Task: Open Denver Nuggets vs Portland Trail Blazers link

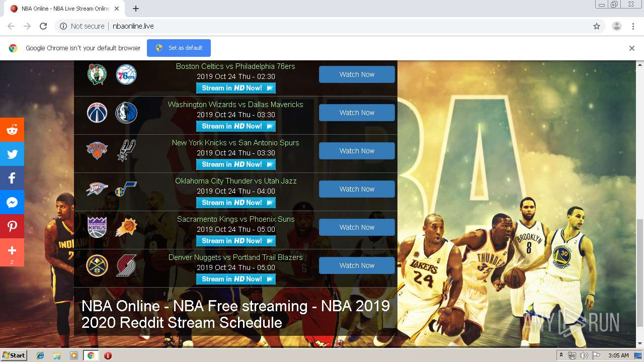Action: tap(235, 257)
